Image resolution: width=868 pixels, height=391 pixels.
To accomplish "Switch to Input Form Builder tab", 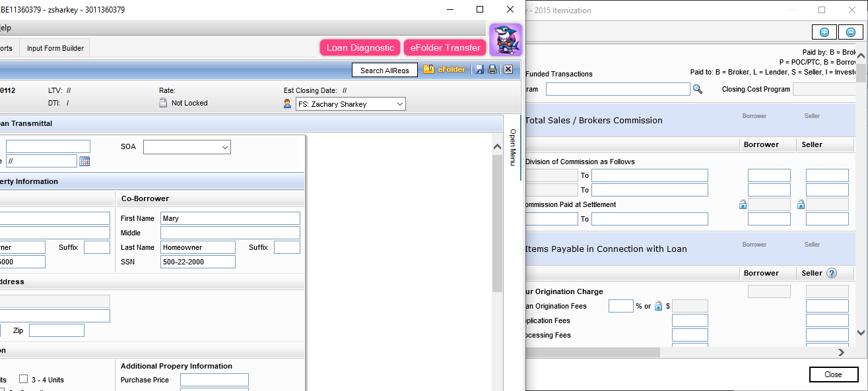I will (x=55, y=48).
